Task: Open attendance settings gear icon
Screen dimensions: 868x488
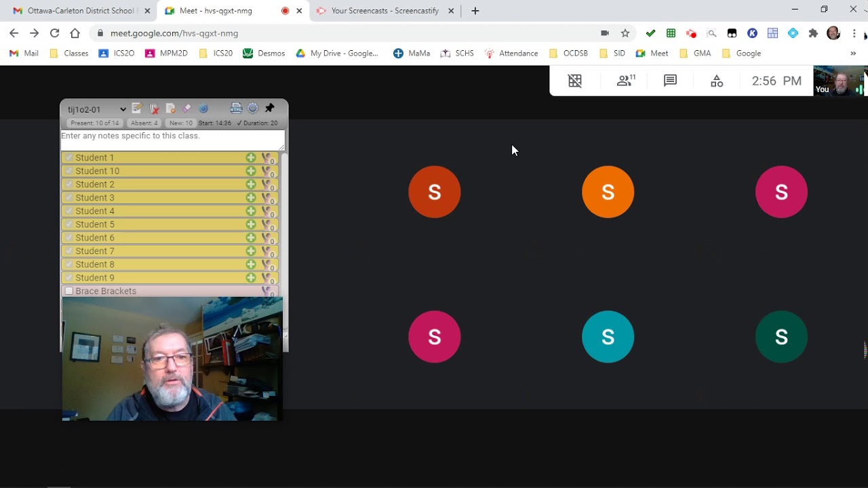Action: tap(253, 108)
